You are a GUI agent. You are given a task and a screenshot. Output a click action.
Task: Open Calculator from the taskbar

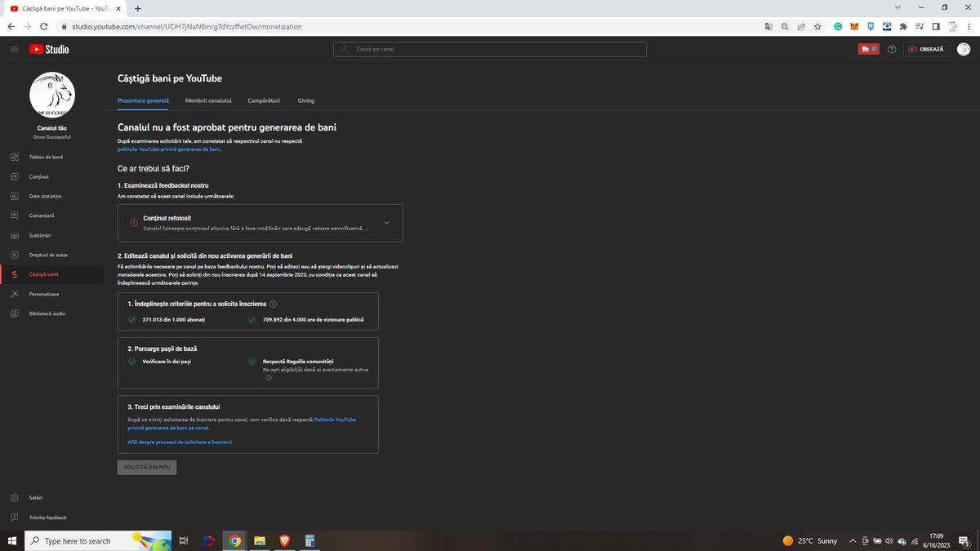[310, 540]
